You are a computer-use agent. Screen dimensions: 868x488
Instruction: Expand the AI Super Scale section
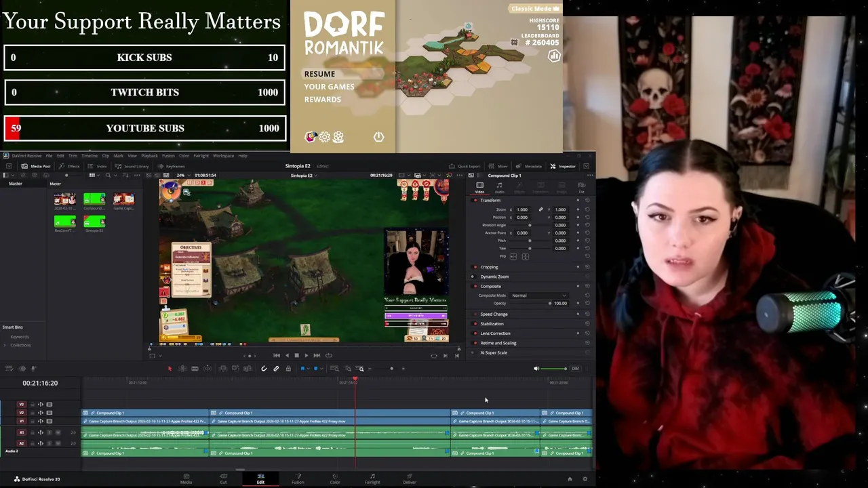494,352
